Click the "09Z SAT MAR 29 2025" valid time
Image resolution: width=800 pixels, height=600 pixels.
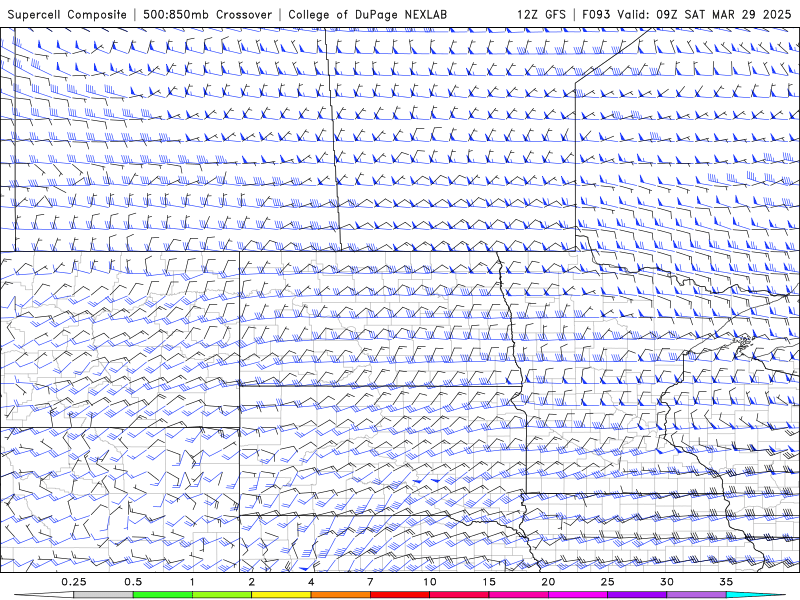pos(723,15)
